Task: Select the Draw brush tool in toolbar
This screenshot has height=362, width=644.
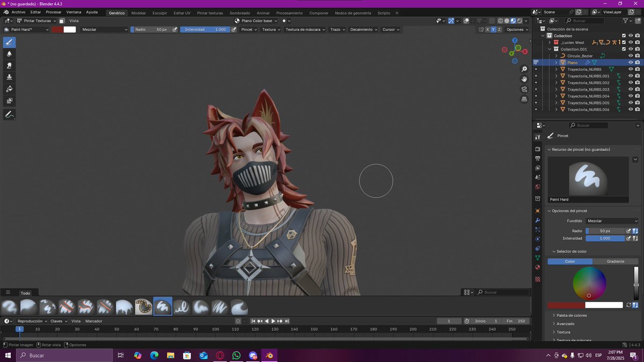Action: pos(9,42)
